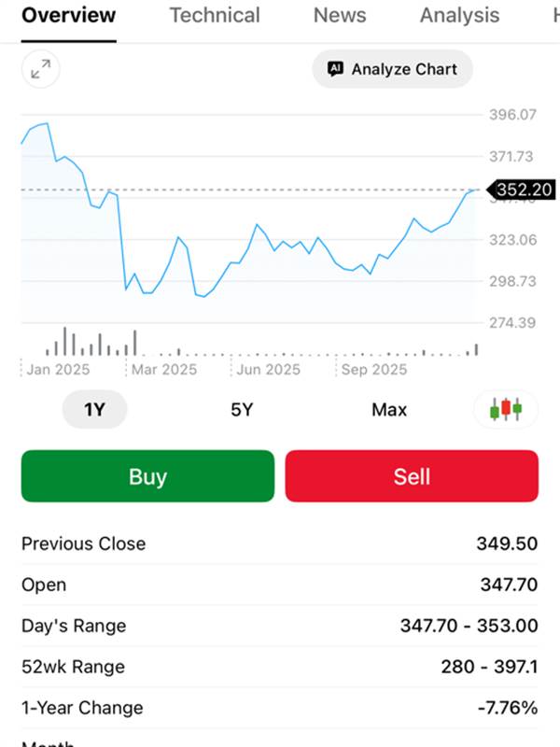560x747 pixels.
Task: Click the 352.20 current price tag
Action: pyautogui.click(x=523, y=190)
